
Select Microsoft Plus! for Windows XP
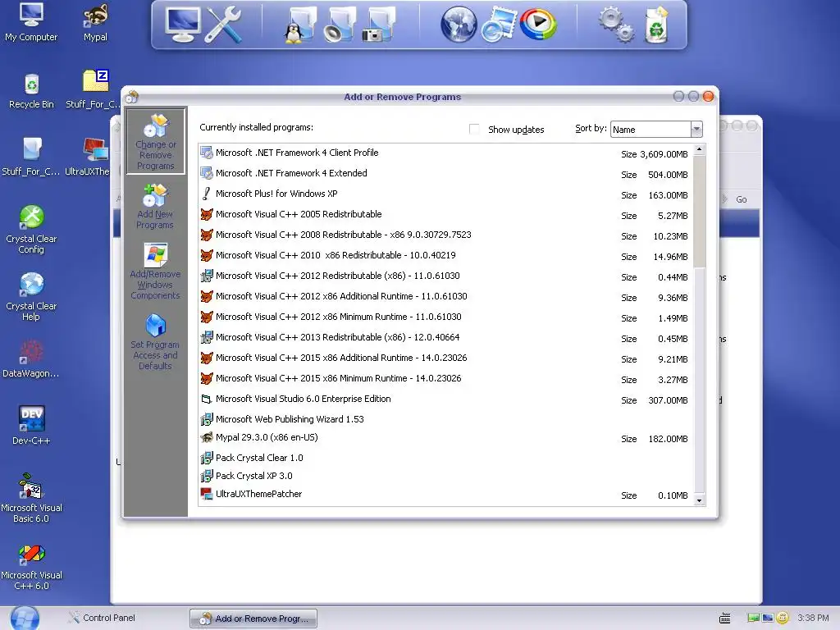tap(445, 194)
